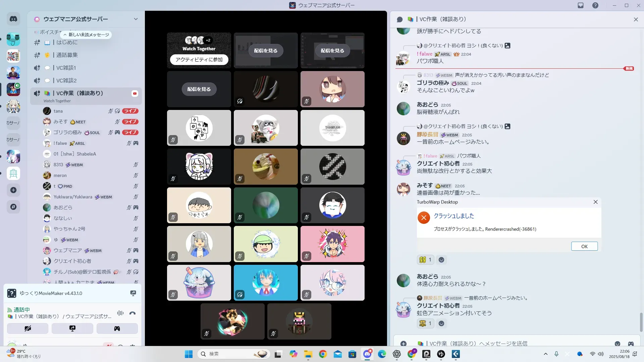The image size is (644, 362).
Task: Add reaction on the TurboWarp crash message
Action: pyautogui.click(x=441, y=260)
